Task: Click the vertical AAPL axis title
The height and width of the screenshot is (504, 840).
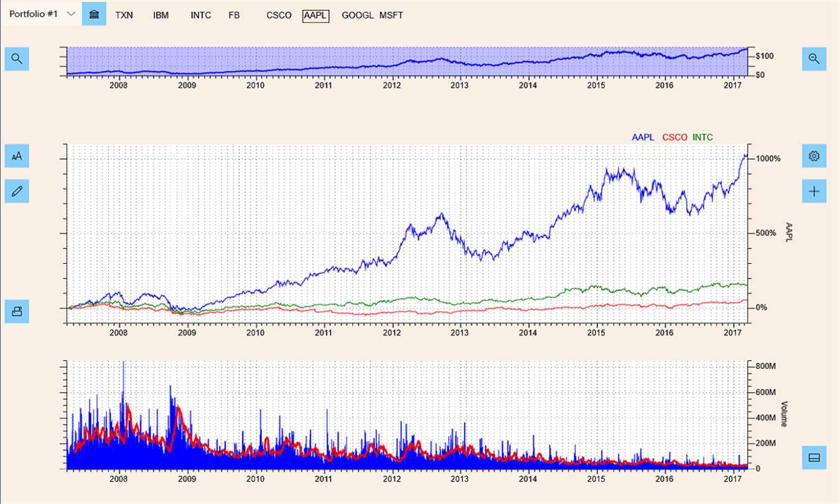Action: click(x=789, y=233)
